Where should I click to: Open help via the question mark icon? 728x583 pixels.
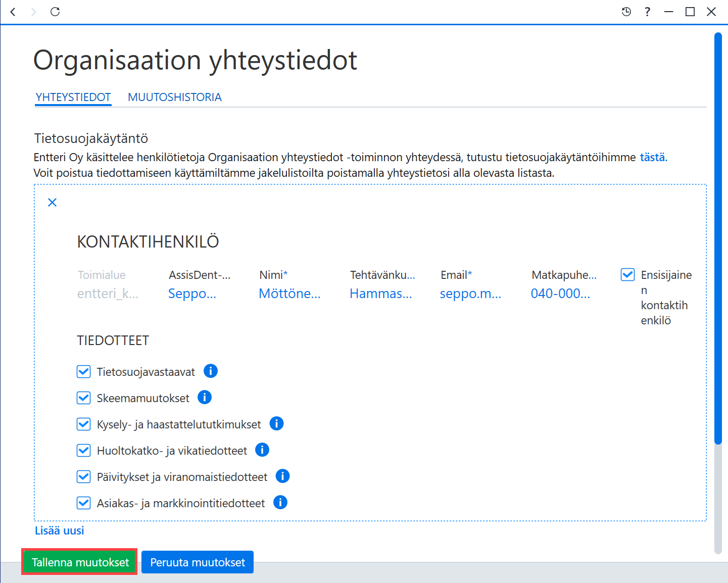tap(647, 12)
